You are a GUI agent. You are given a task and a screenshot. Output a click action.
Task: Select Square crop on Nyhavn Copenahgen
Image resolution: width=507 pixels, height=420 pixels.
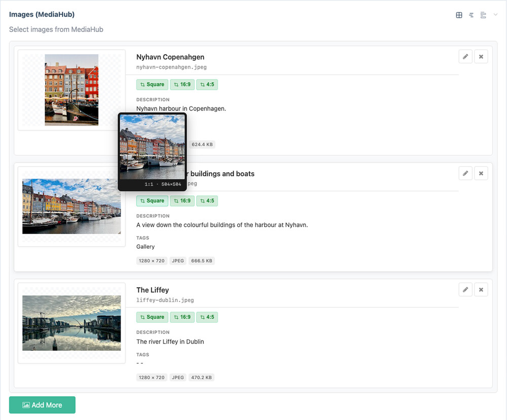(x=152, y=85)
